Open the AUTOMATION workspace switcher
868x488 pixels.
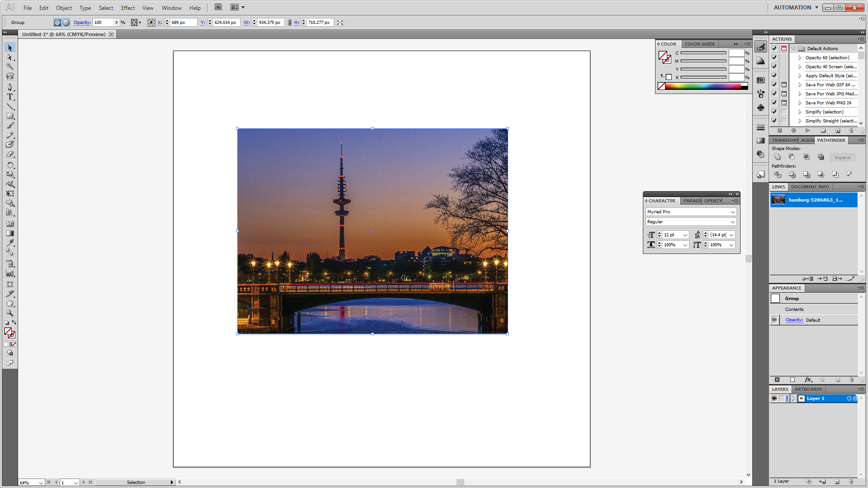tap(796, 7)
